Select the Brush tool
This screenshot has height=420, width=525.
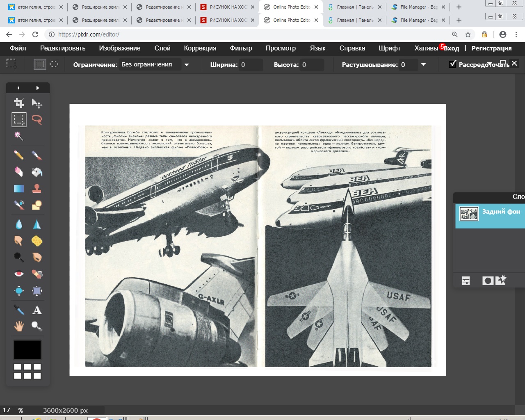(x=37, y=155)
